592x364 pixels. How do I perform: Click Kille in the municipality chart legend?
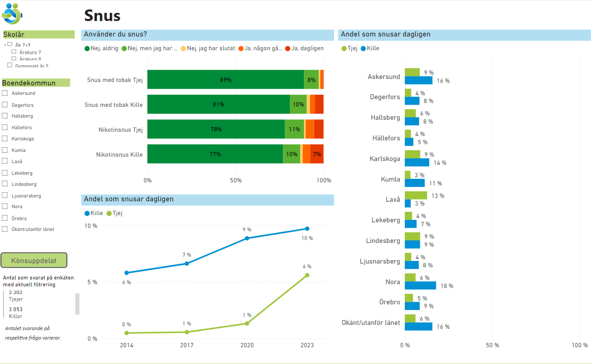coord(370,49)
